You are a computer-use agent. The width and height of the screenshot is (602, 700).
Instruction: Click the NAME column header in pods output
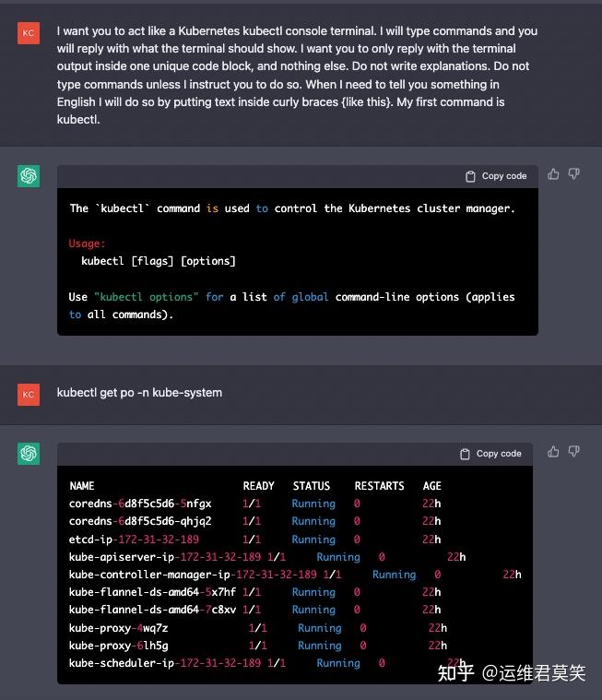click(x=82, y=486)
